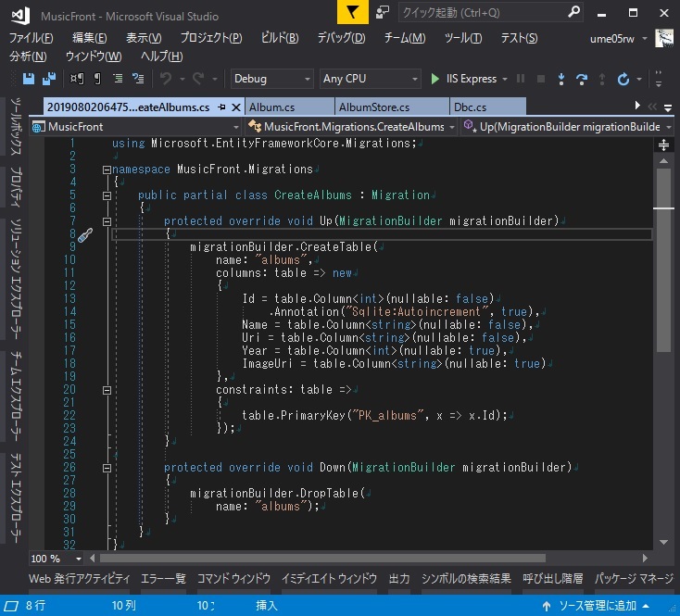Screen dimensions: 680x616
Task: Open the MusicFront.Migrations.CreateAlbums type dropdown
Action: click(351, 127)
